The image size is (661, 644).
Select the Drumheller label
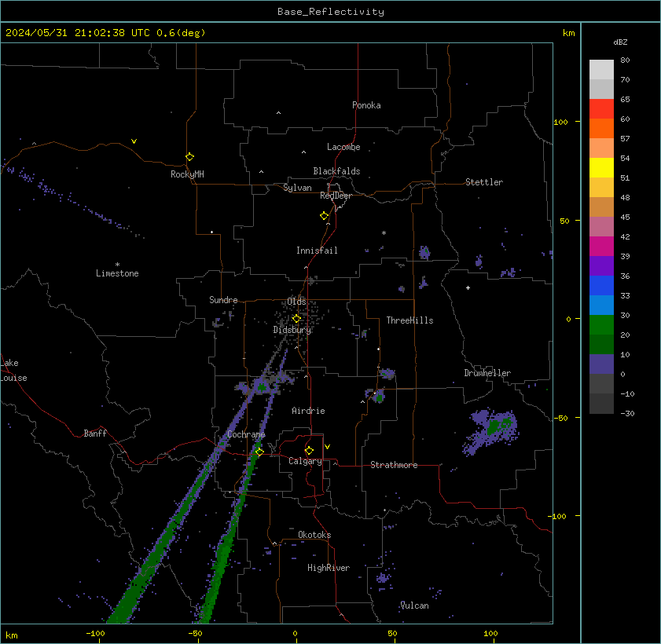(x=487, y=373)
